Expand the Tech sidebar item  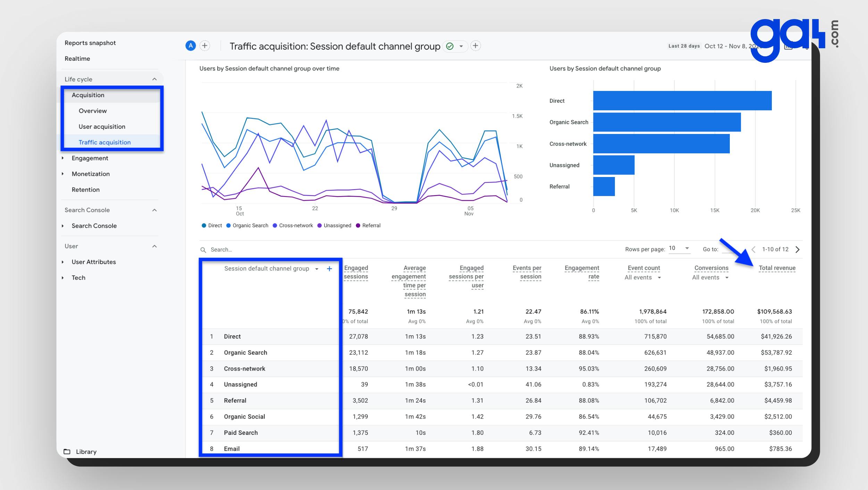(x=62, y=278)
